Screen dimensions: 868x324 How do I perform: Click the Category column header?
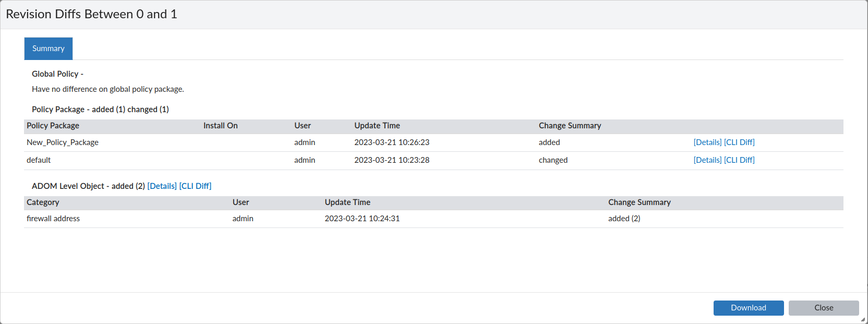coord(43,202)
